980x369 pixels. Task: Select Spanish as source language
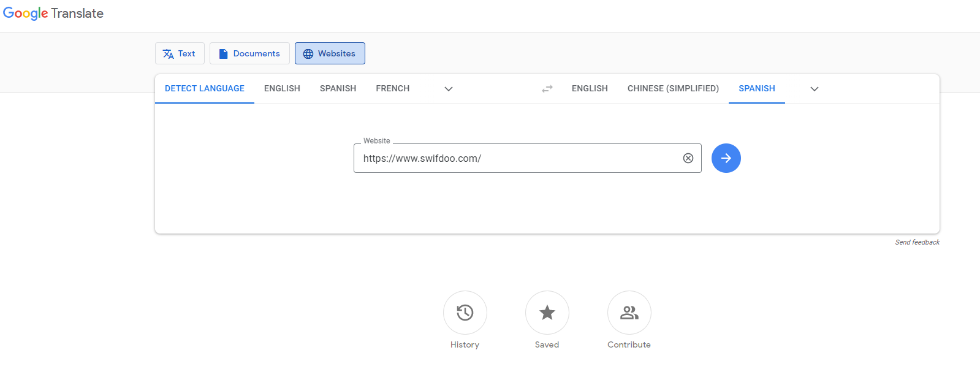click(x=338, y=88)
